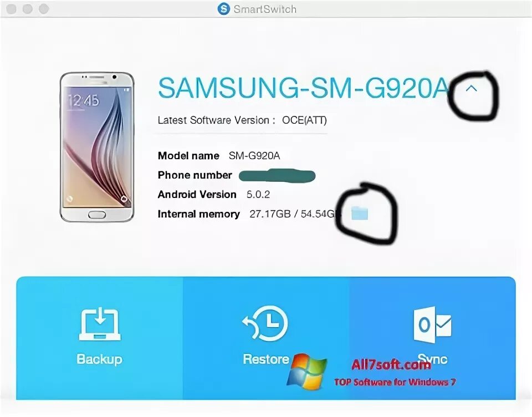Maximize the SmartSwitch window
This screenshot has width=532, height=417.
click(44, 9)
